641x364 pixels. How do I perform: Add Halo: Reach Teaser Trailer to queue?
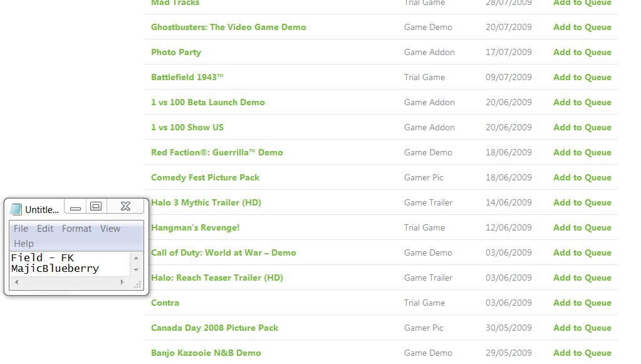coord(582,278)
